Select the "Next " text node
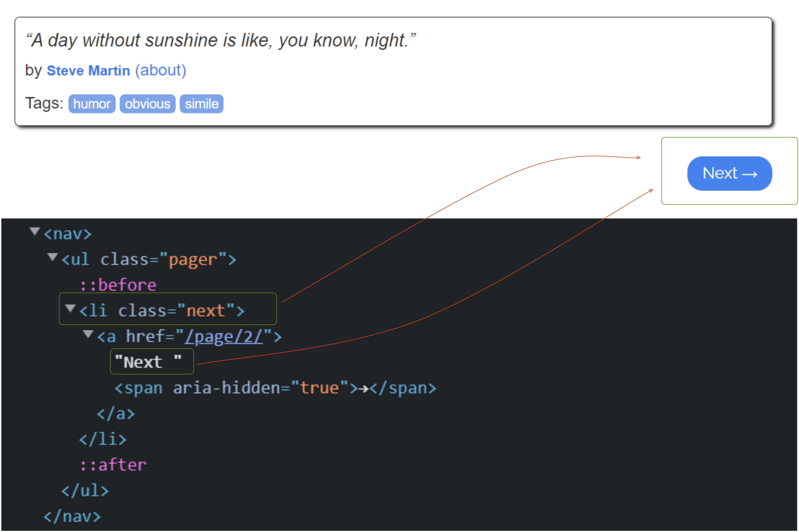 [x=149, y=362]
